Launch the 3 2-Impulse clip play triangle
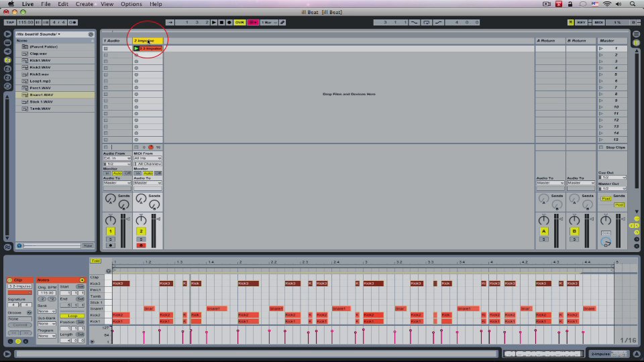The height and width of the screenshot is (362, 644). [136, 48]
